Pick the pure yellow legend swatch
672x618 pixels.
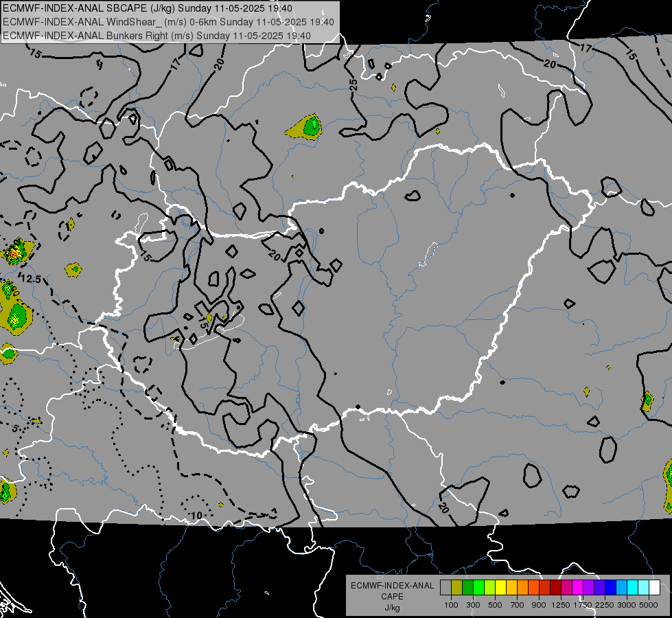click(500, 588)
